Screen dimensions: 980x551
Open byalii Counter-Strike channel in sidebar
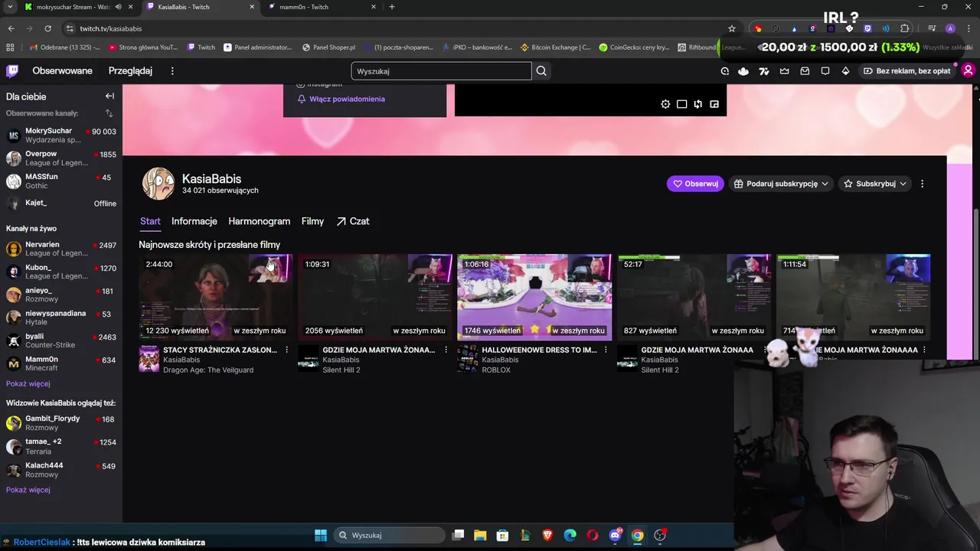click(x=61, y=341)
